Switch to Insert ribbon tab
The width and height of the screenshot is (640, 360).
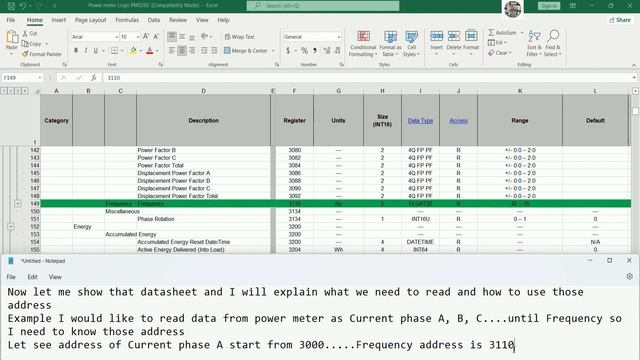pyautogui.click(x=58, y=20)
